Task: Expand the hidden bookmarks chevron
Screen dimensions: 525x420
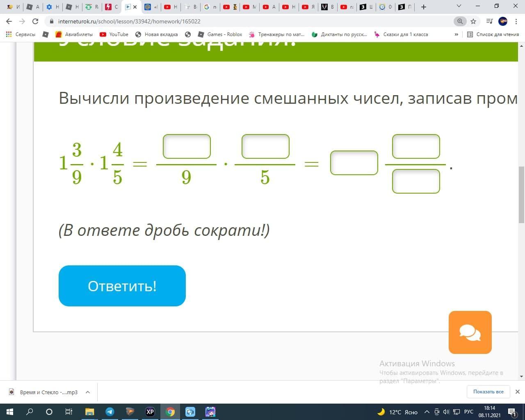Action: point(457,34)
